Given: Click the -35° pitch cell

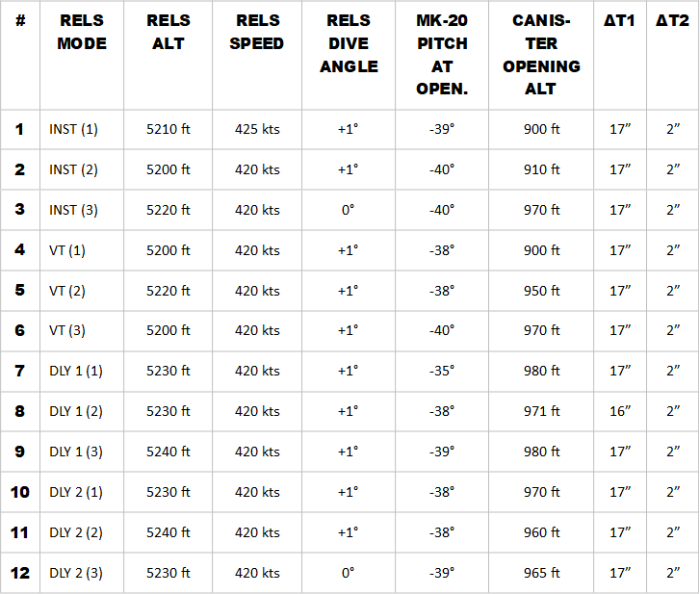Looking at the screenshot, I should [x=442, y=371].
